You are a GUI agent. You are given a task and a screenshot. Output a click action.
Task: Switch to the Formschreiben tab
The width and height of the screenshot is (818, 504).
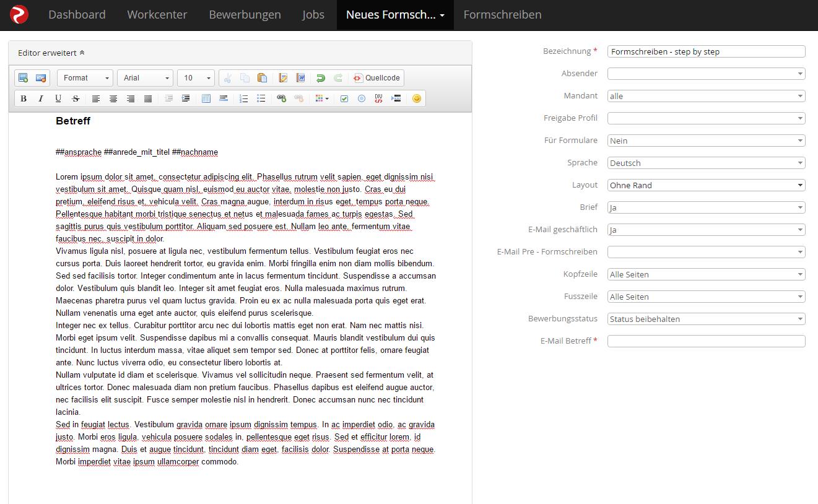(x=502, y=15)
